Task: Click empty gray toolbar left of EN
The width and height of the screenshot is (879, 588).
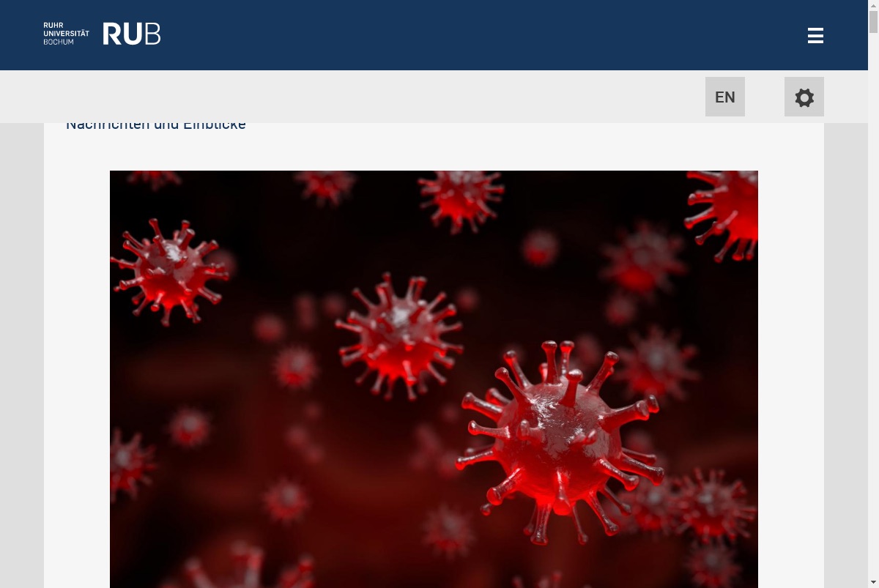Action: click(366, 97)
